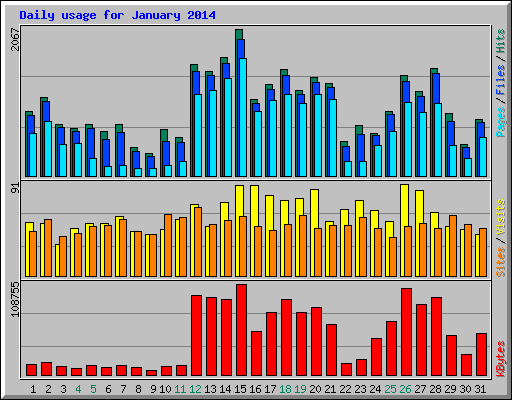Click day 22 on the date axis
This screenshot has width=512, height=400.
point(345,389)
